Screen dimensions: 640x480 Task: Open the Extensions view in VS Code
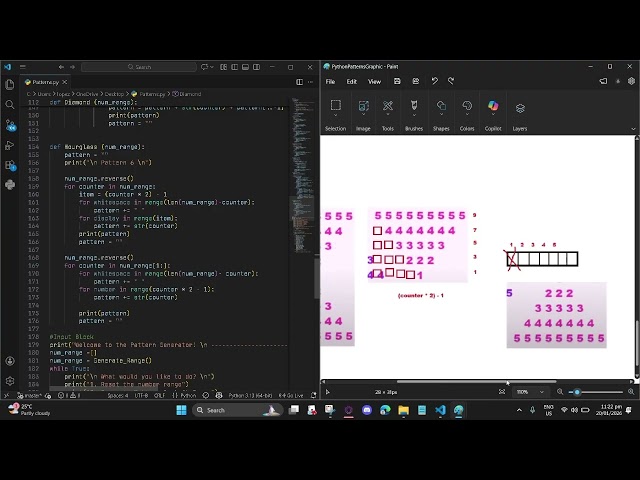(x=11, y=165)
